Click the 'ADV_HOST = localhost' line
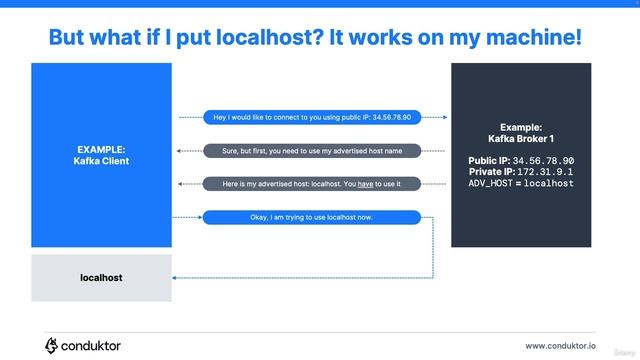 (521, 183)
